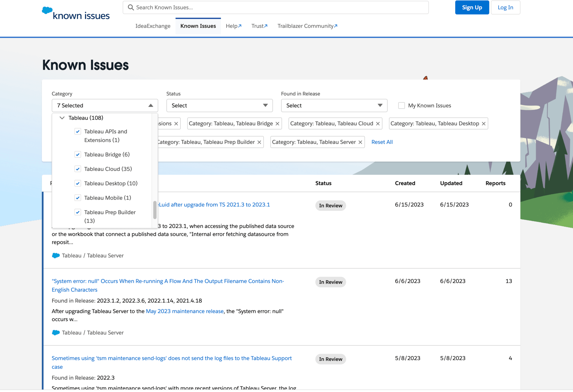Viewport: 573px width, 392px height.
Task: Click the IdeaExchange menu item
Action: 154,26
